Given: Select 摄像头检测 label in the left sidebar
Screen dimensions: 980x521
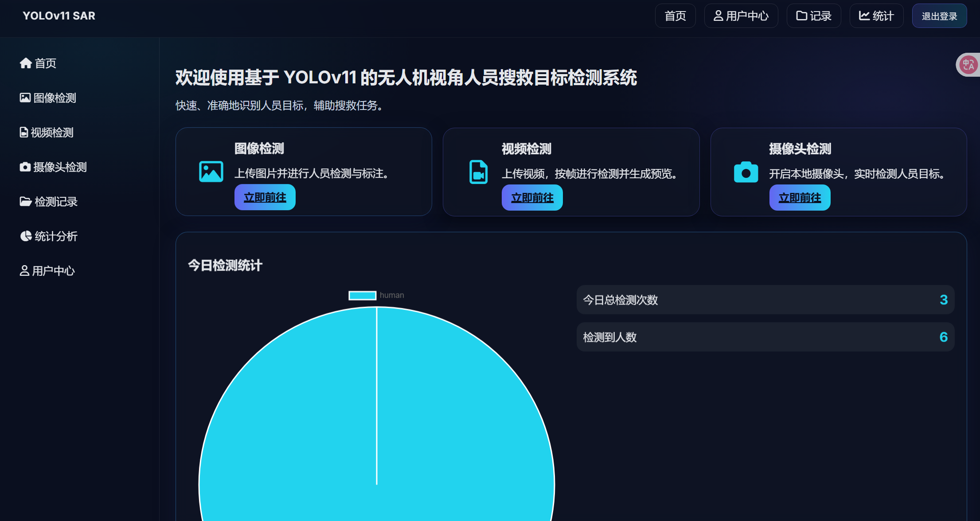Looking at the screenshot, I should pos(60,167).
